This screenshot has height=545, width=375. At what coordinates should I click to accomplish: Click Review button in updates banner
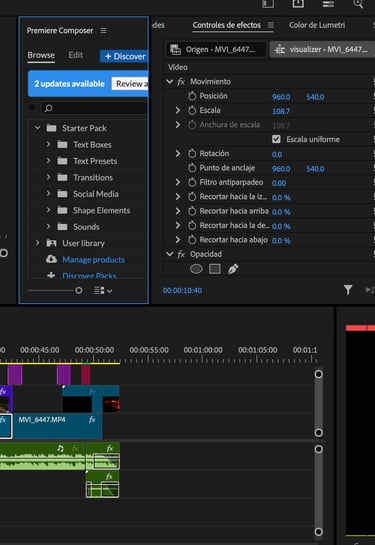(x=130, y=84)
